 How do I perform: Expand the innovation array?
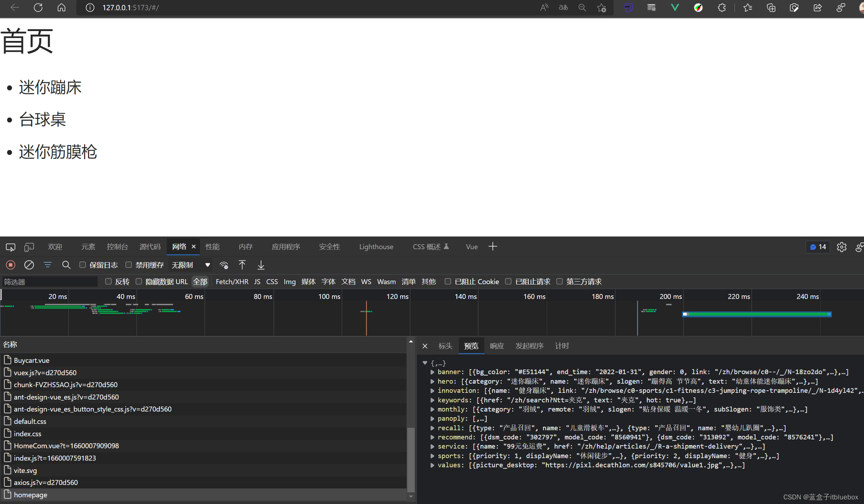pyautogui.click(x=432, y=391)
